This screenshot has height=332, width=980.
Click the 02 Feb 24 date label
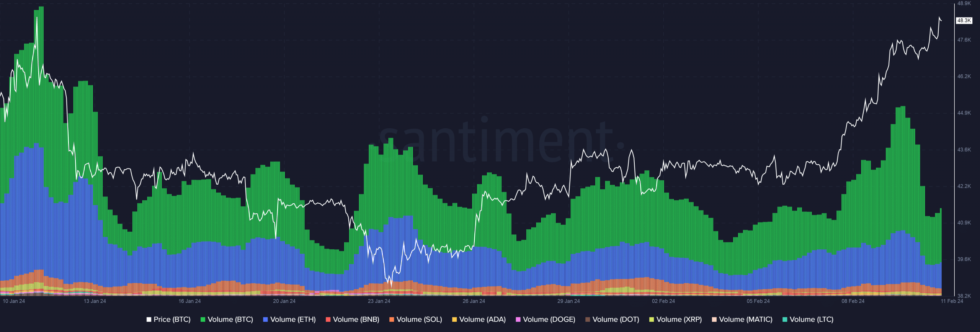point(663,301)
